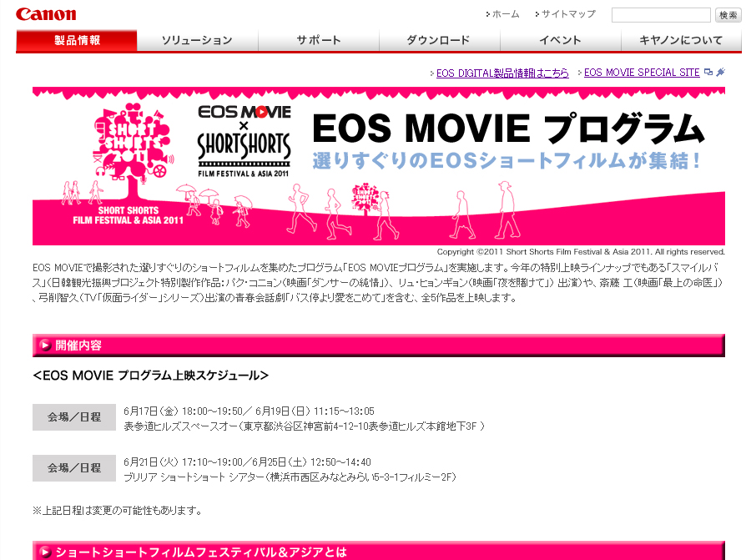Viewport: 746px width, 560px height.
Task: Click the pin icon after EOS MOVIE SPECIAL SITE
Action: tap(721, 73)
